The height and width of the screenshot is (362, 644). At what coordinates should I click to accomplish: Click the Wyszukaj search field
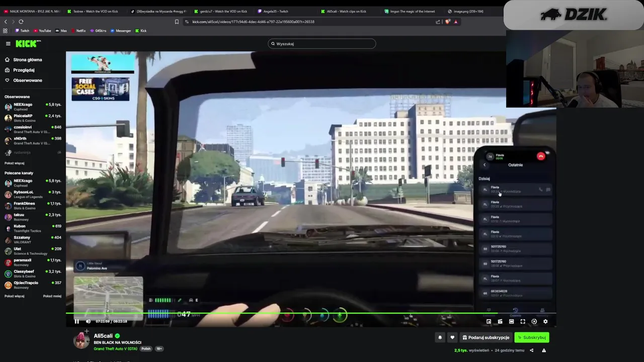tap(322, 44)
